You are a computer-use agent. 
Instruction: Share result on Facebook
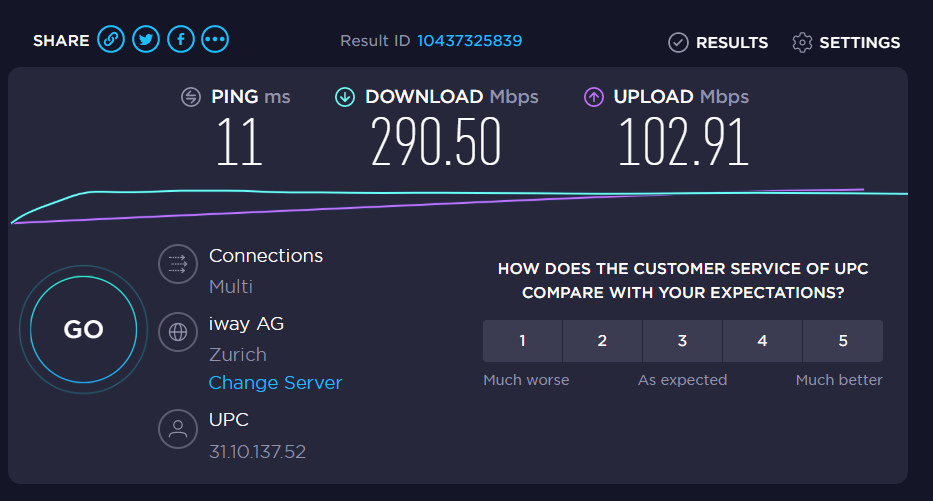click(x=181, y=40)
